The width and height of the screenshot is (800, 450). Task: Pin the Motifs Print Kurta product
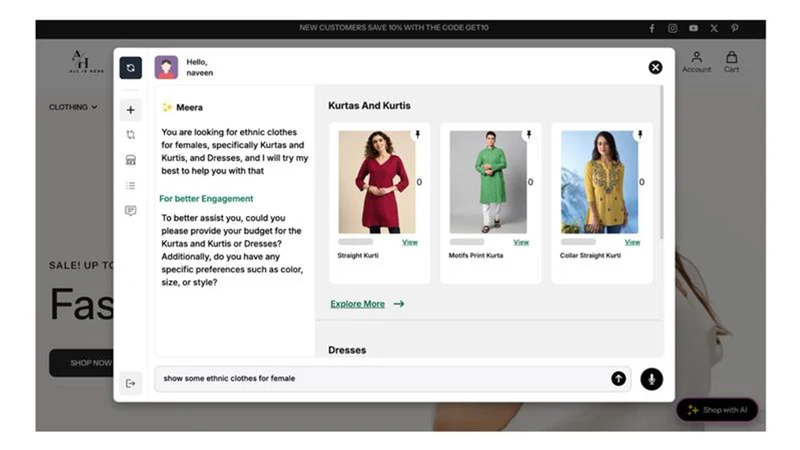(529, 134)
